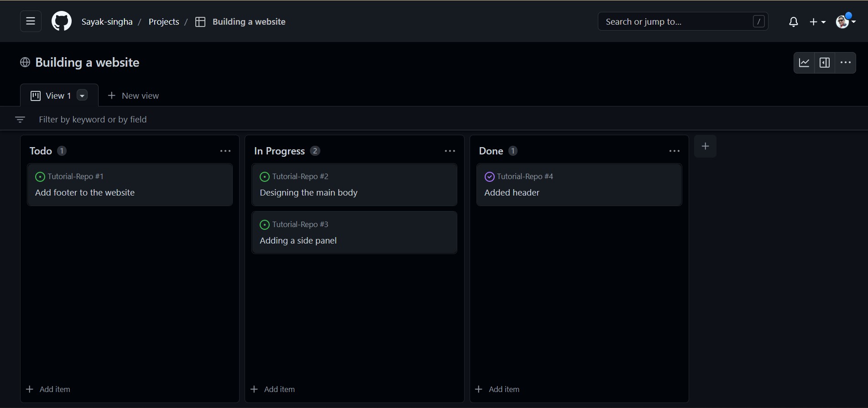Open the Added header issue card
The height and width of the screenshot is (408, 868).
point(579,185)
